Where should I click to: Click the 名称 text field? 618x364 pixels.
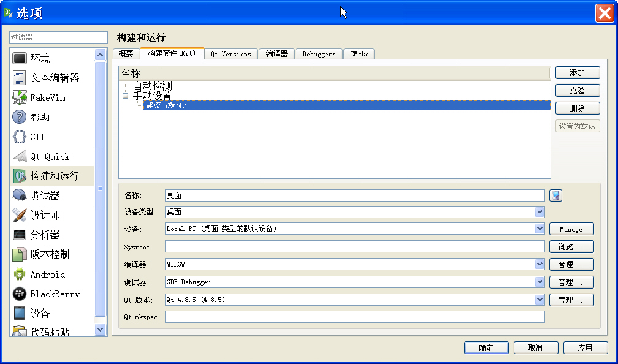tap(355, 195)
